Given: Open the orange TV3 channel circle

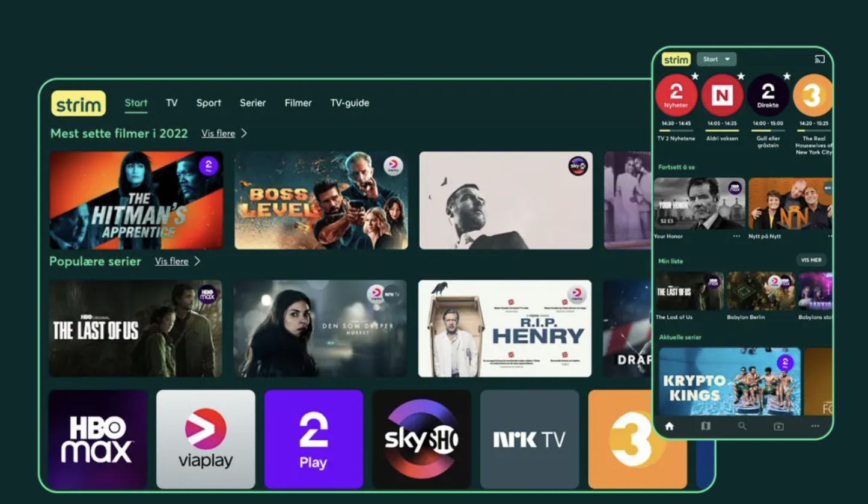Looking at the screenshot, I should coord(813,95).
